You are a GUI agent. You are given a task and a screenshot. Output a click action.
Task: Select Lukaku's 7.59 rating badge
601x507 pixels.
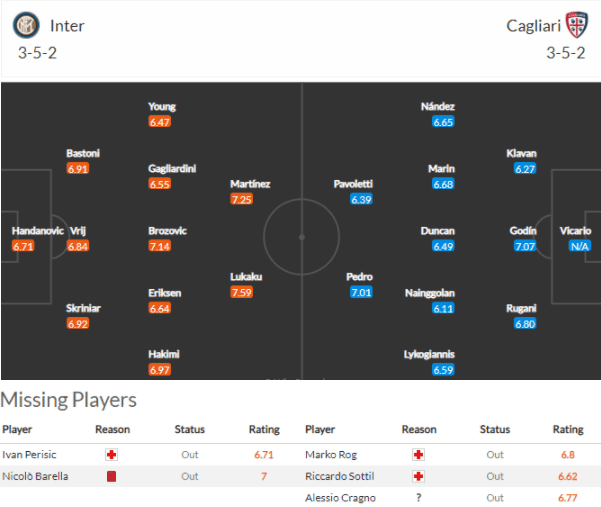click(x=241, y=292)
